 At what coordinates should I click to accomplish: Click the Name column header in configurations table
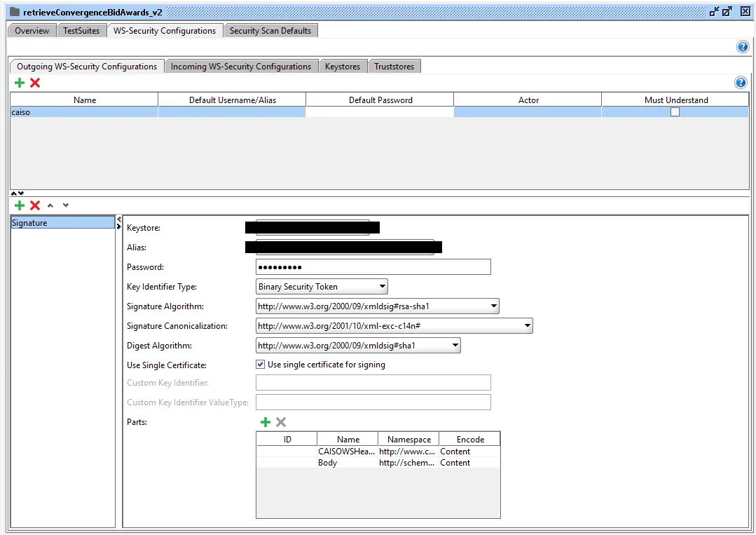(85, 100)
